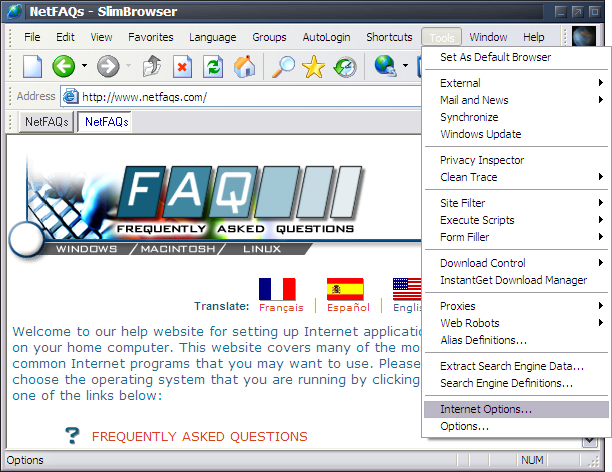Click the Spanish flag
Image resolution: width=612 pixels, height=472 pixels.
coord(345,289)
